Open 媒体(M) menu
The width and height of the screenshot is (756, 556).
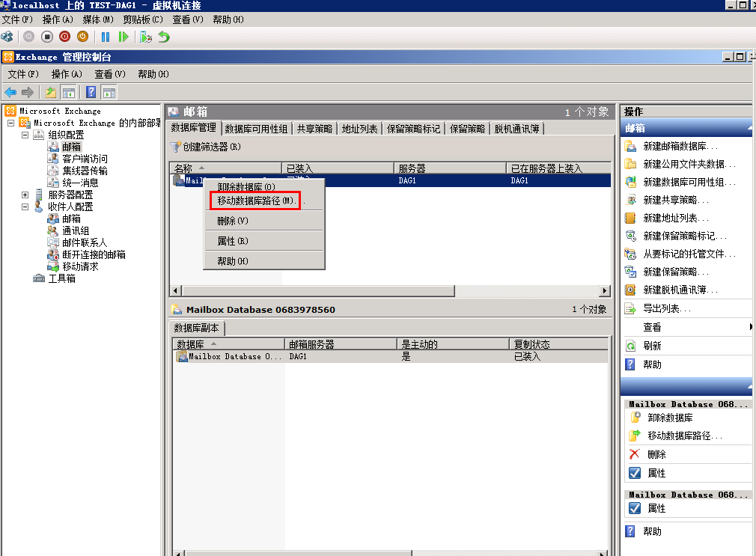(x=98, y=19)
